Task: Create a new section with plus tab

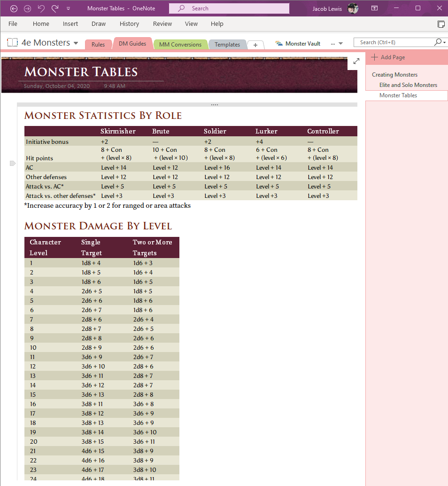Action: click(255, 45)
